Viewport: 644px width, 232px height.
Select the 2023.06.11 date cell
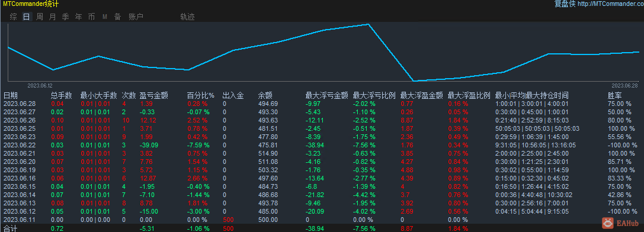[20, 220]
